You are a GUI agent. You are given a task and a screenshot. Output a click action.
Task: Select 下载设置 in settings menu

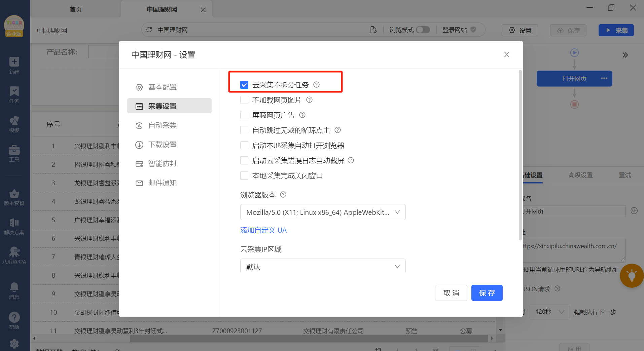169,145
